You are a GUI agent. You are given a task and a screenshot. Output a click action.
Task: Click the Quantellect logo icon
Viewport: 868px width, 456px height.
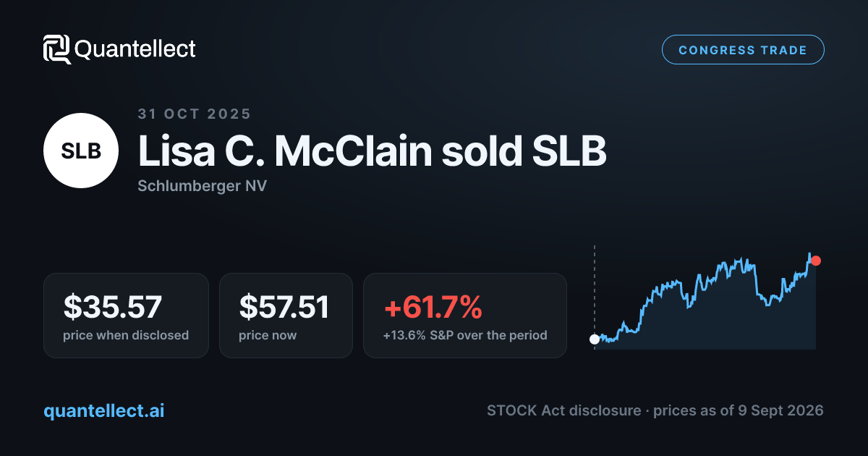pyautogui.click(x=56, y=49)
